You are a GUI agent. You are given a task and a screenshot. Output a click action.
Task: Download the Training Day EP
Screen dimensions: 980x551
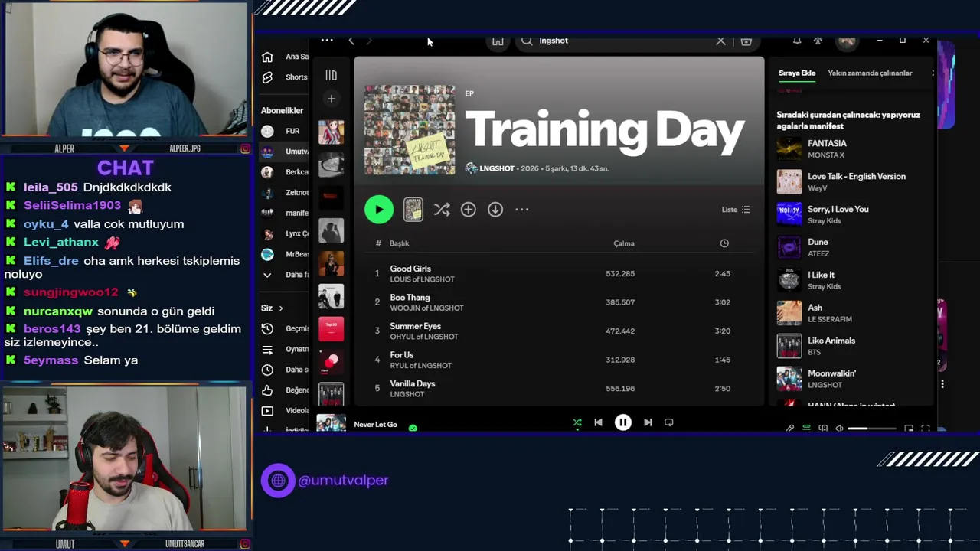click(x=495, y=209)
